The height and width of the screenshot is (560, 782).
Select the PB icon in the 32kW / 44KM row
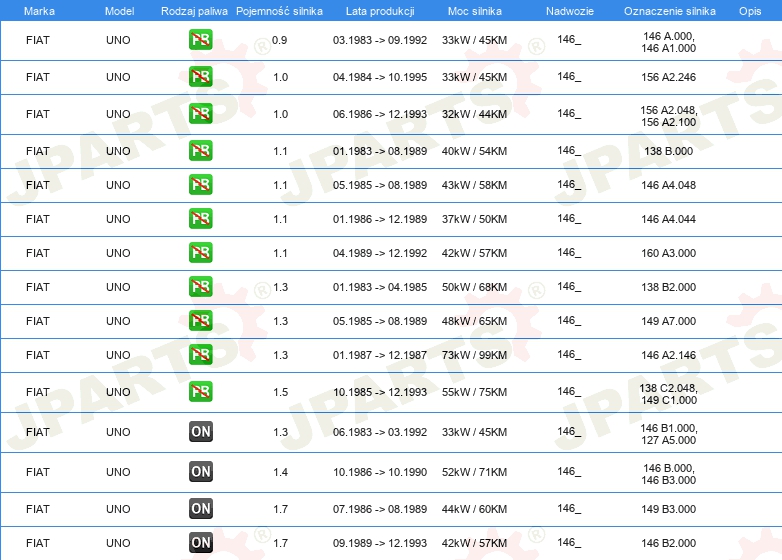[200, 114]
